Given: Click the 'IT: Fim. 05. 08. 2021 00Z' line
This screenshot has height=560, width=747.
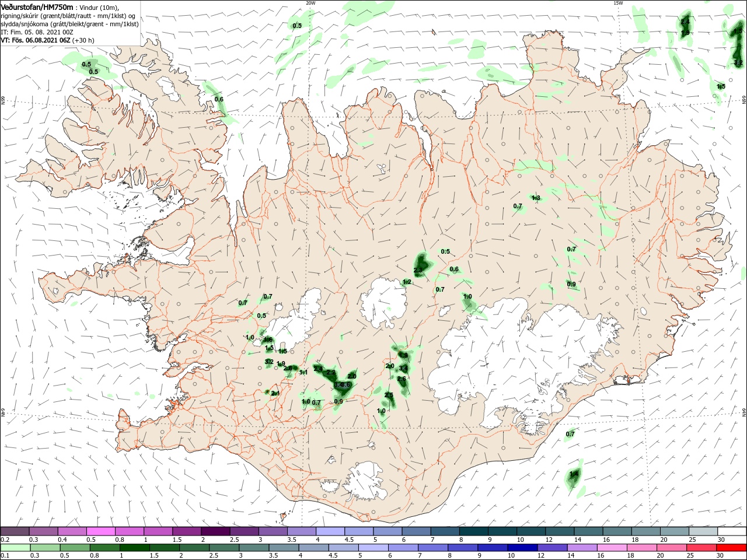Looking at the screenshot, I should (x=37, y=32).
